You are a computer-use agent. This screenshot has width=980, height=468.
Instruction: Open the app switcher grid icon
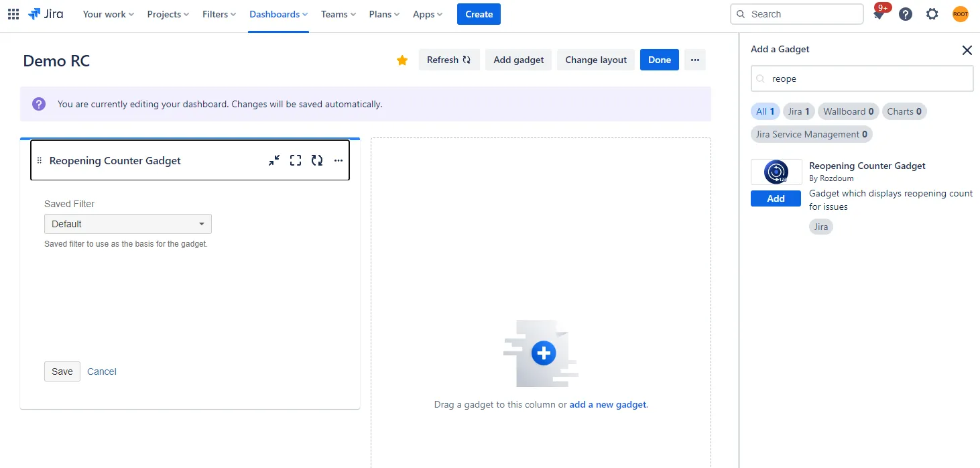tap(13, 14)
